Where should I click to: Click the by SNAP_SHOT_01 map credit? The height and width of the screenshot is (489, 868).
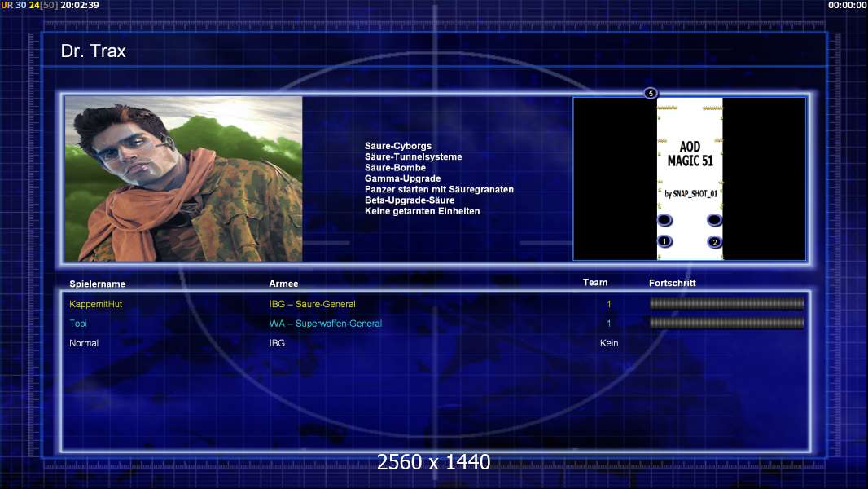click(690, 193)
